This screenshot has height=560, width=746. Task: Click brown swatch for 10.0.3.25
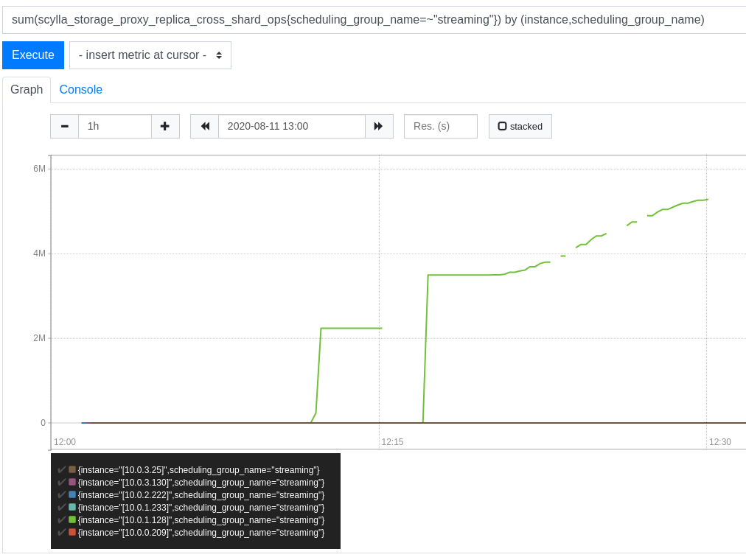click(72, 469)
